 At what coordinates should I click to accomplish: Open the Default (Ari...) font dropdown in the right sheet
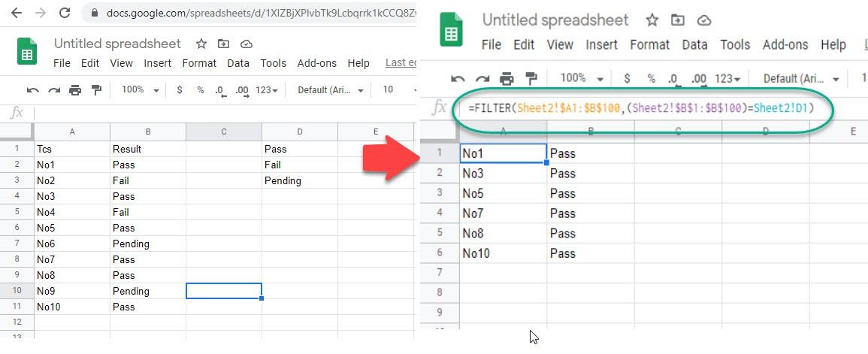point(801,78)
